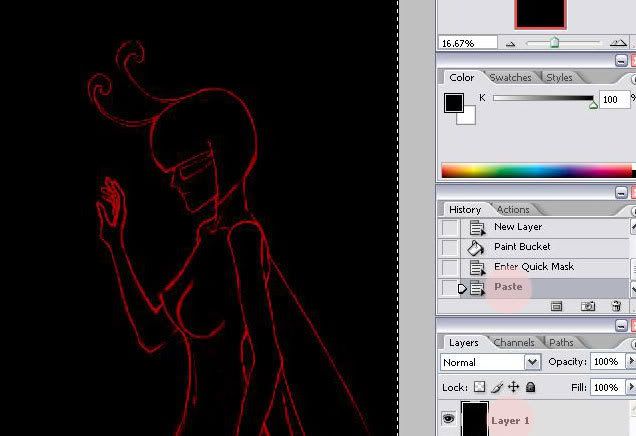Lock image pixels brush icon
Image resolution: width=636 pixels, height=436 pixels.
click(497, 387)
